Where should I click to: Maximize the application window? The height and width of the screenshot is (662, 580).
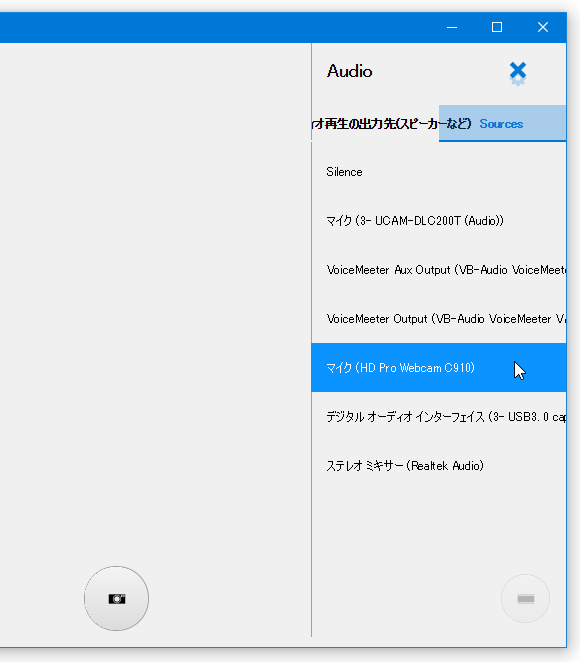pyautogui.click(x=497, y=27)
